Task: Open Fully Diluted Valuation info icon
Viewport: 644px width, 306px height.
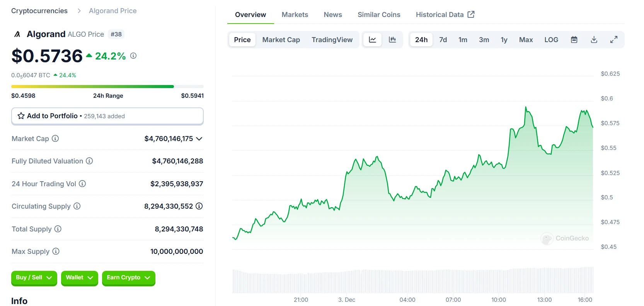Action: coord(89,161)
